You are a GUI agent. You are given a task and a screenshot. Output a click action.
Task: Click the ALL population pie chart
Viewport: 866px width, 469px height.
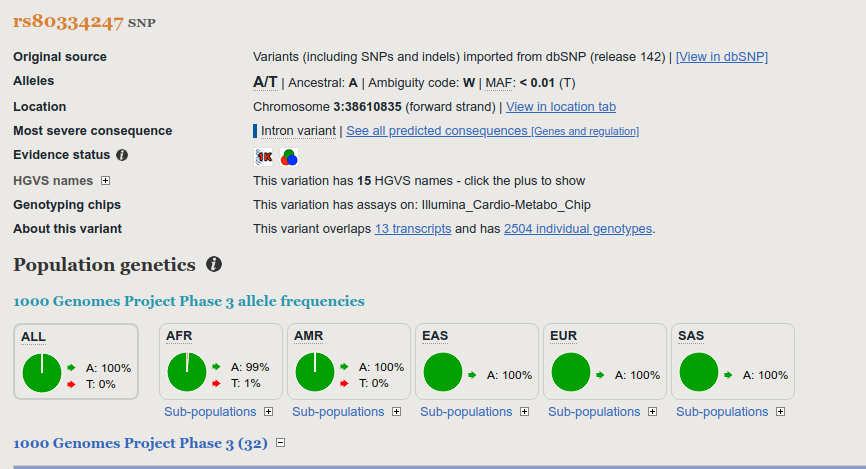42,373
